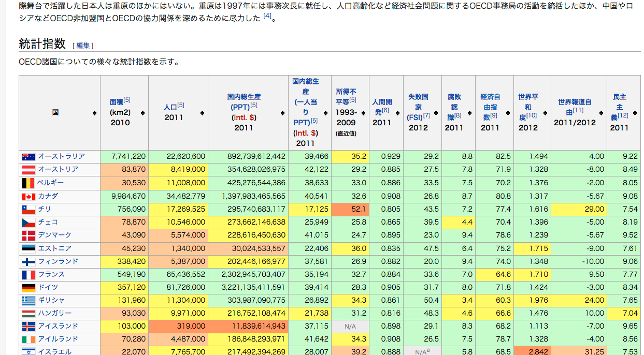Viewport: 644px width, 355px height.
Task: Click the Greece flag icon
Action: coord(28,300)
